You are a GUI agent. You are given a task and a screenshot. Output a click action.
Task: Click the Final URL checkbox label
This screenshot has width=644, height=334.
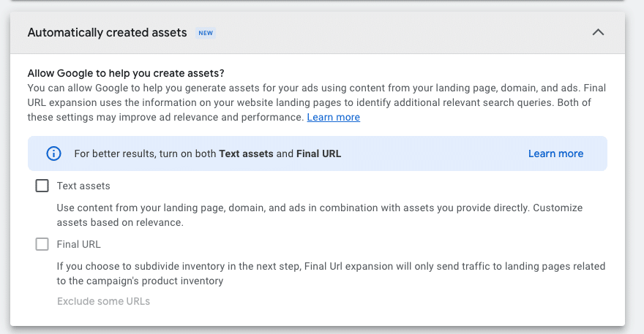[x=78, y=244]
